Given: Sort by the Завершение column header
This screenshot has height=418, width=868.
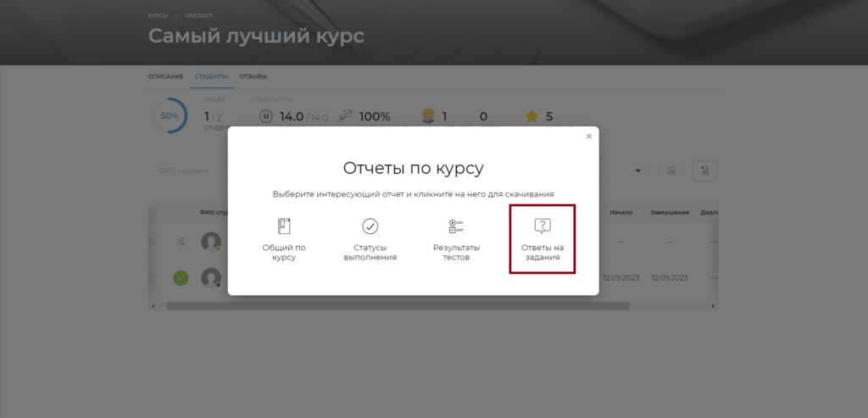Looking at the screenshot, I should 670,212.
